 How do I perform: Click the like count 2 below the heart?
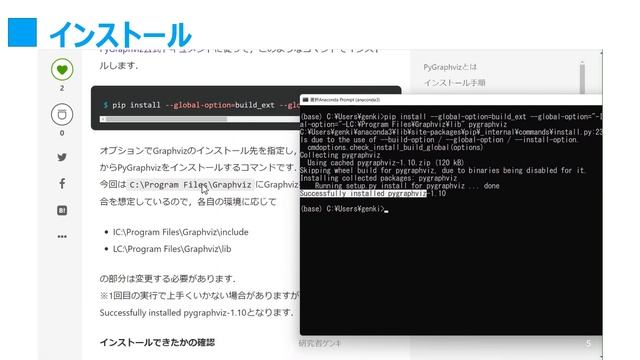(62, 88)
